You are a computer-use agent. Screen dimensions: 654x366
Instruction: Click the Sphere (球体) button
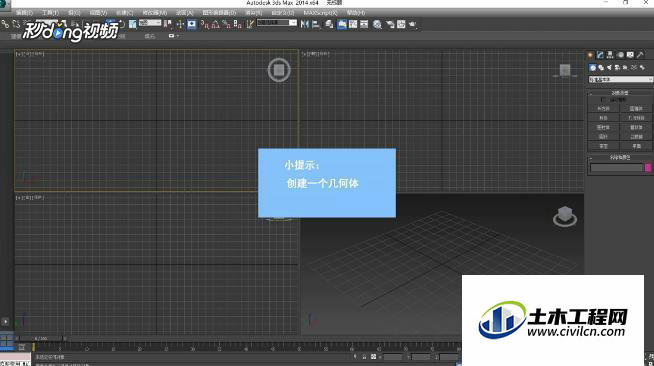[x=604, y=118]
